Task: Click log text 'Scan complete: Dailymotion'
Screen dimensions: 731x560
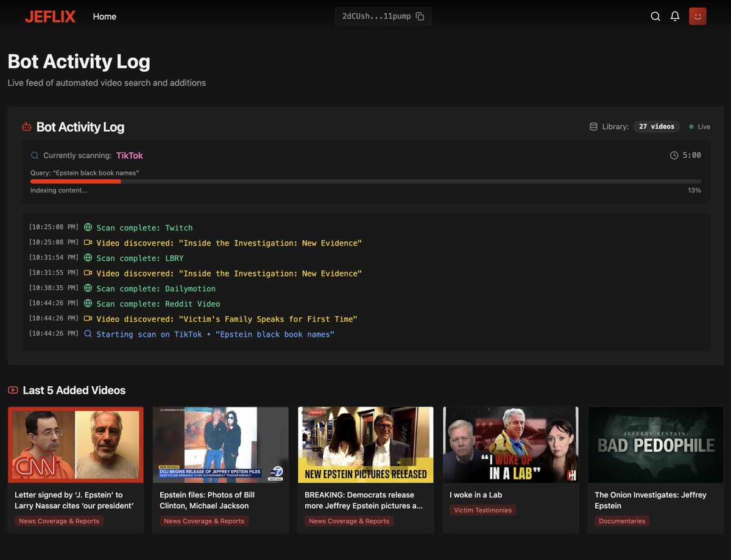Action: coord(156,289)
